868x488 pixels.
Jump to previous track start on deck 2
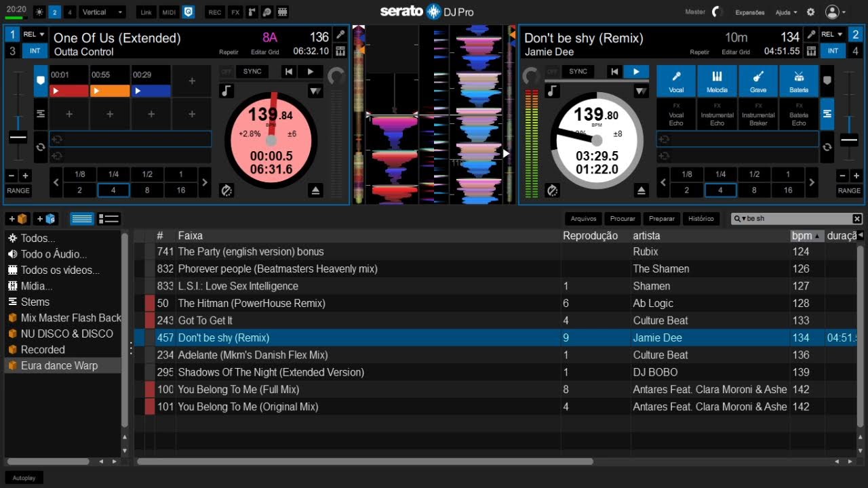point(614,71)
